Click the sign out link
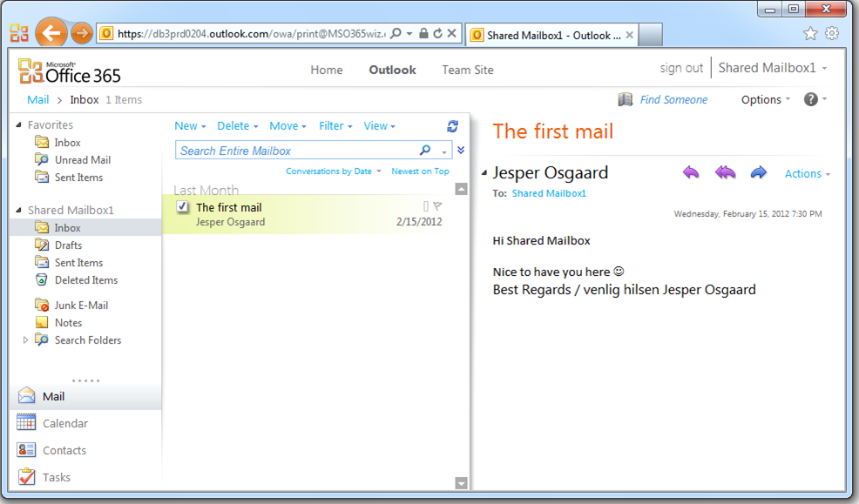The image size is (859, 504). pos(681,68)
